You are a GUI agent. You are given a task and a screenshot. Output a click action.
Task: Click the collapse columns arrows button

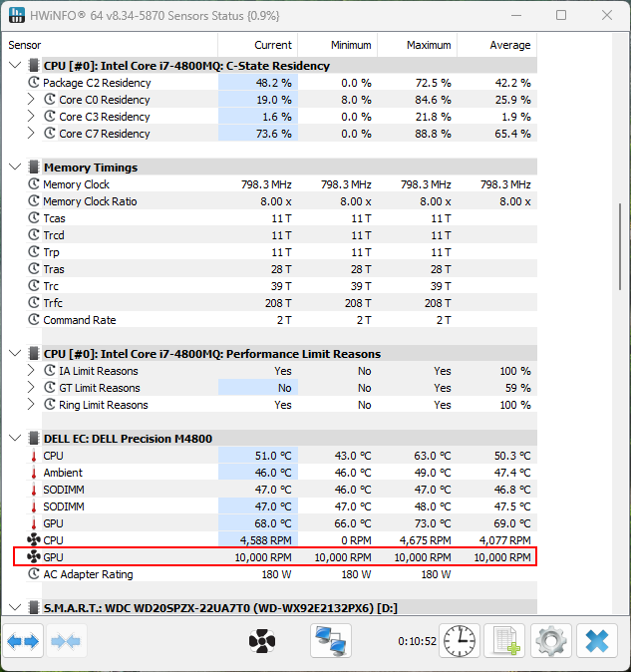66,641
